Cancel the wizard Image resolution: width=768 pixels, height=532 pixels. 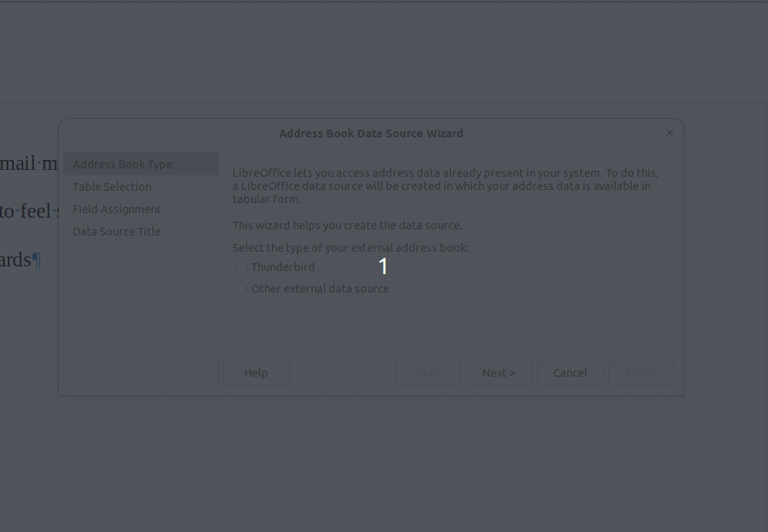(x=569, y=373)
